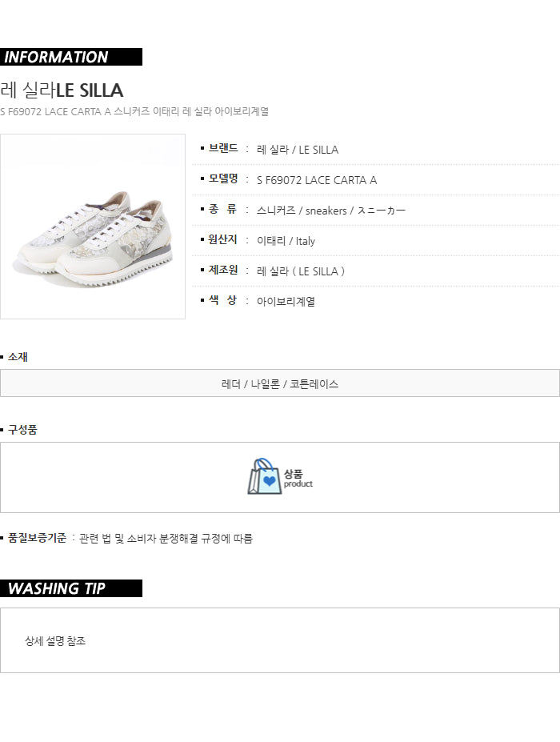
Task: Click the 품질보증기준 guarantee text line
Action: point(130,538)
